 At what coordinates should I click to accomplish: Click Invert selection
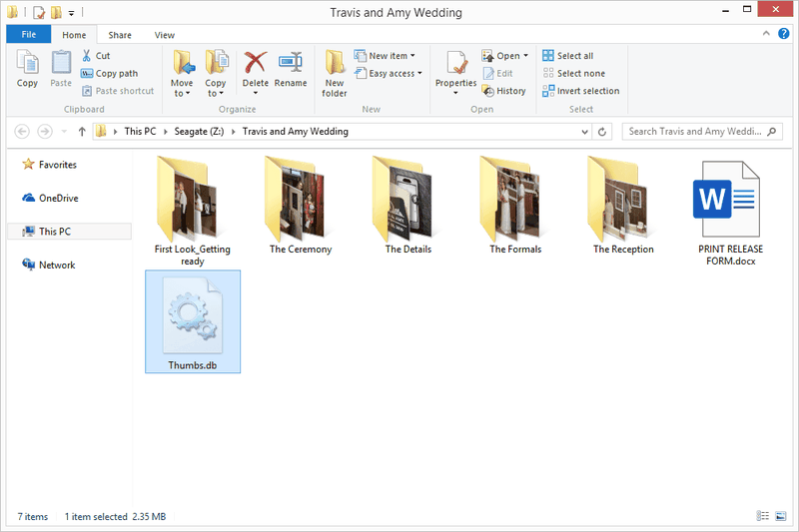581,91
